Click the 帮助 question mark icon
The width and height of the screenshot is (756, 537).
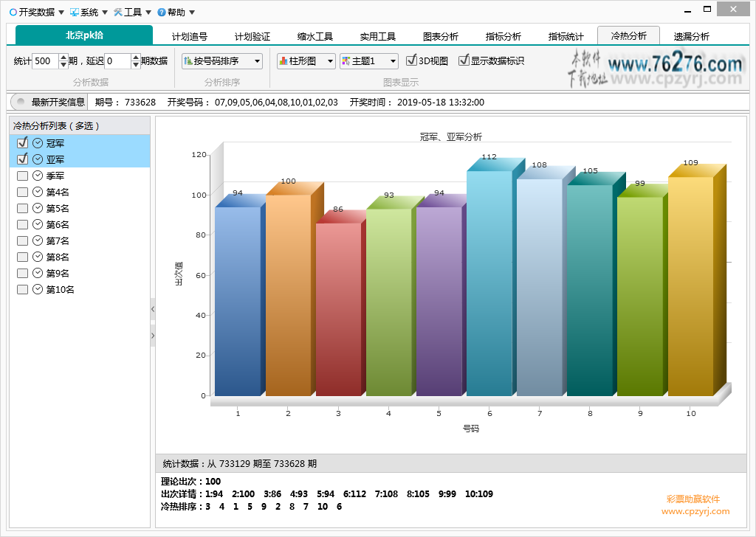click(x=162, y=12)
